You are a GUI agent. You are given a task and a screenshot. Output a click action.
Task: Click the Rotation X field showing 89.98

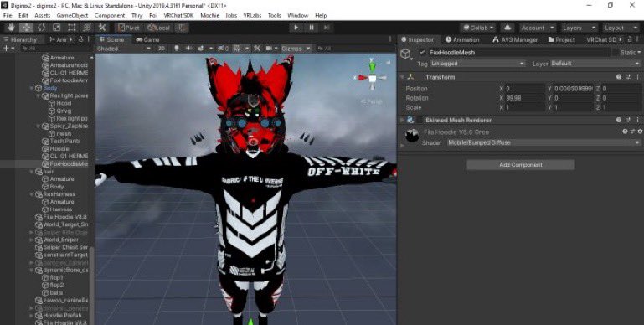tap(524, 98)
